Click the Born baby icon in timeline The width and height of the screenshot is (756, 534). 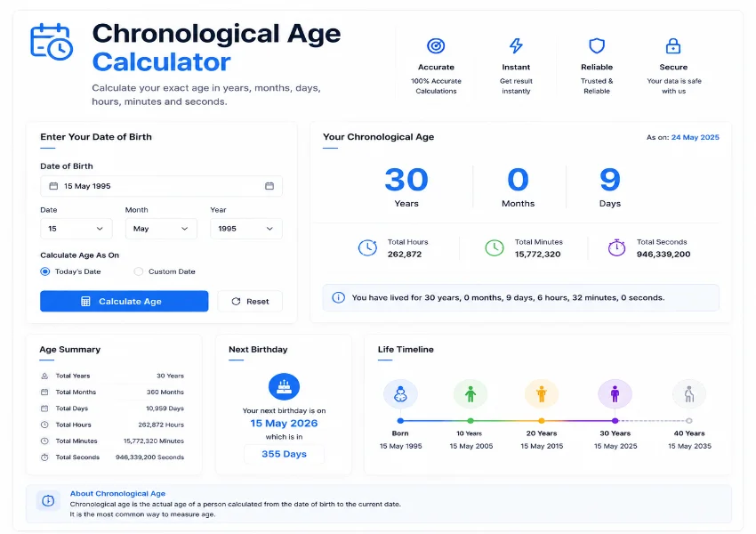400,394
